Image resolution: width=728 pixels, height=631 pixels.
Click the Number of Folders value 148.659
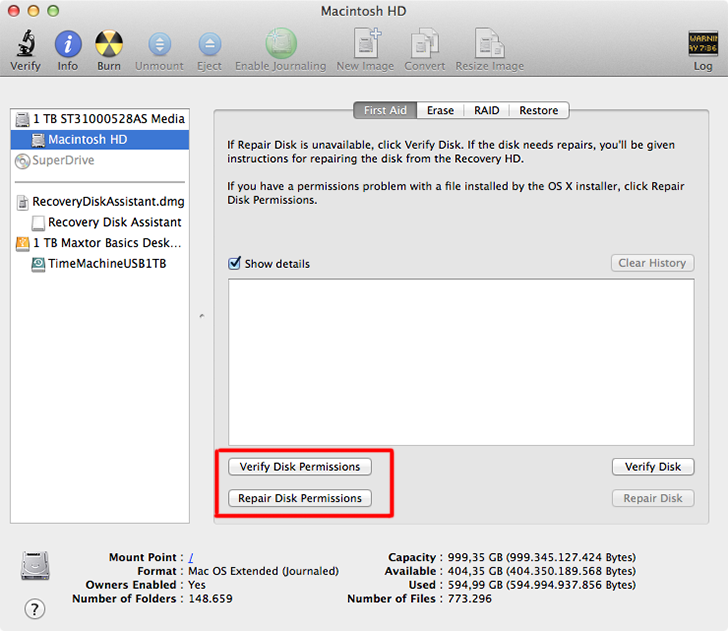(210, 599)
